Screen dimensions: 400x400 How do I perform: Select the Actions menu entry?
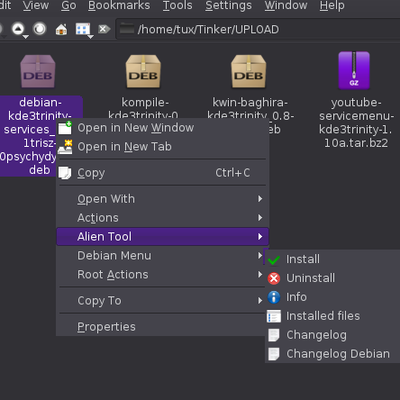[162, 218]
